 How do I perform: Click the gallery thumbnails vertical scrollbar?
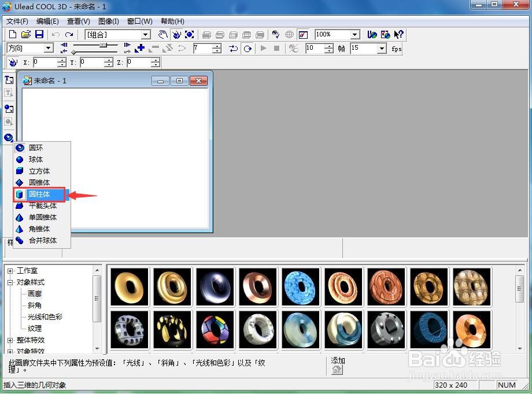[519, 309]
